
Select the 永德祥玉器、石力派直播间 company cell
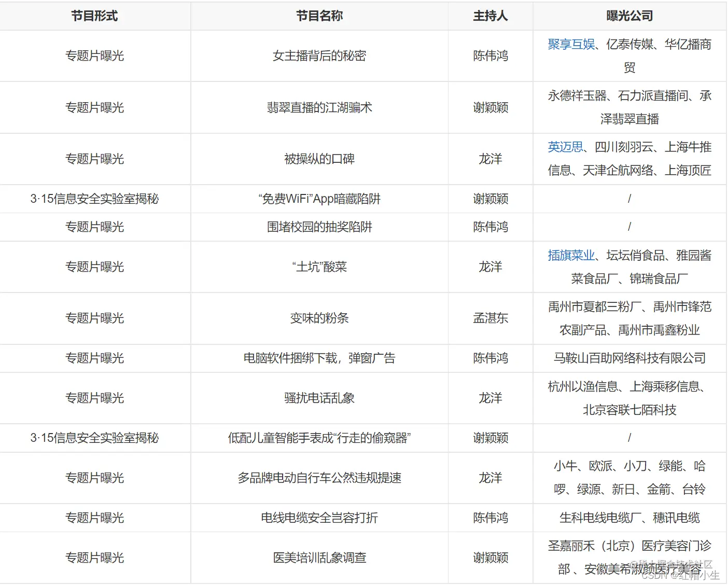629,108
